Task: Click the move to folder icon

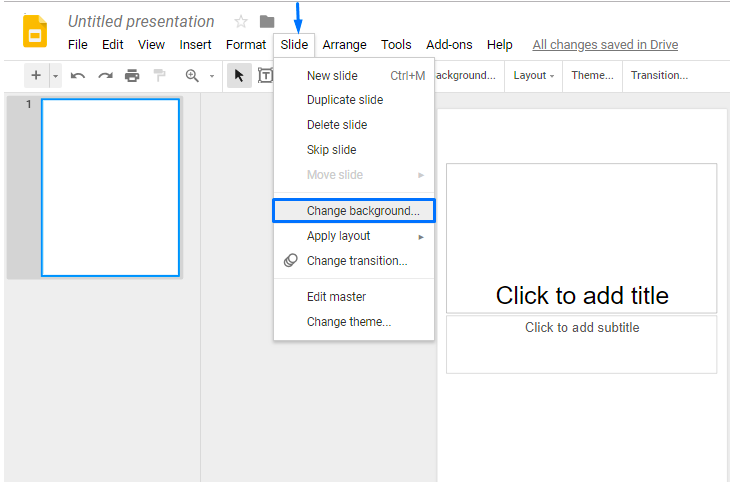Action: [x=267, y=21]
